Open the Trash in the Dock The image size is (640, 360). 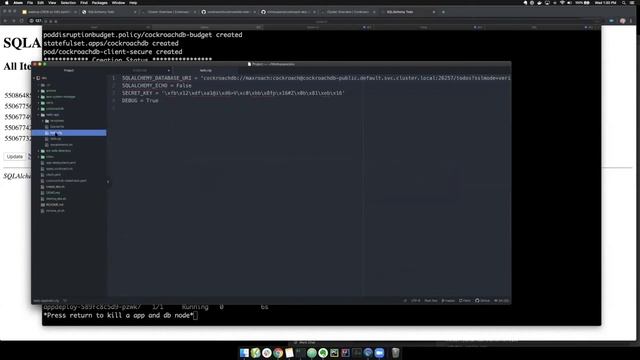click(x=395, y=353)
